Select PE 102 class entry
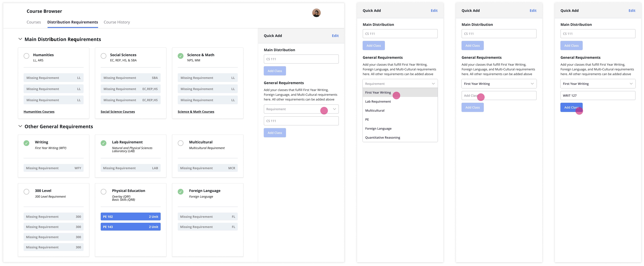The image size is (644, 266). 131,217
